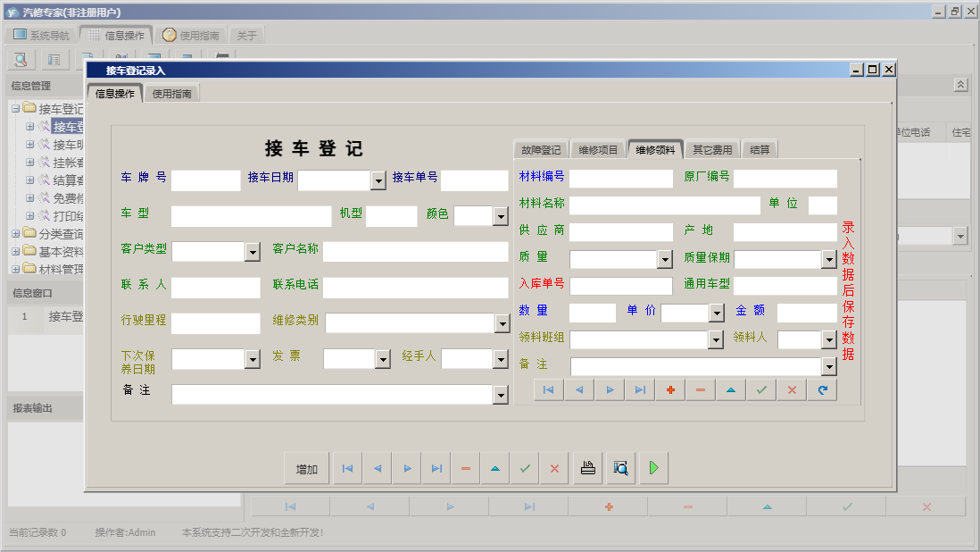Image resolution: width=980 pixels, height=552 pixels.
Task: Confirm material entry with green checkmark icon
Action: point(761,389)
